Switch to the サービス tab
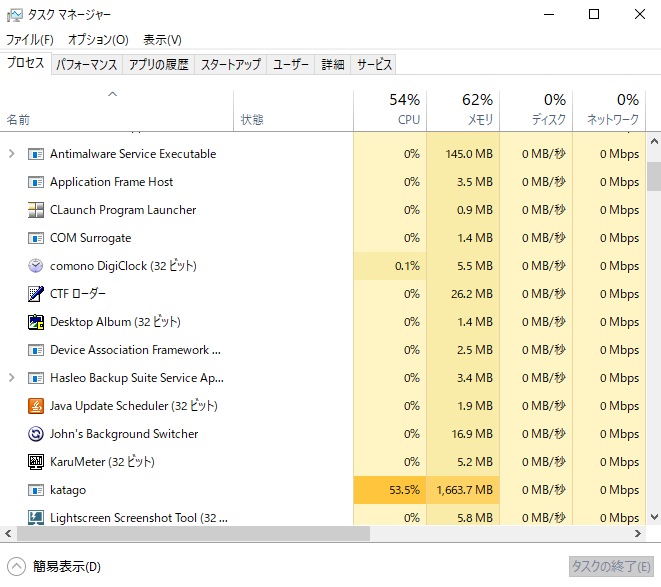 pos(374,65)
